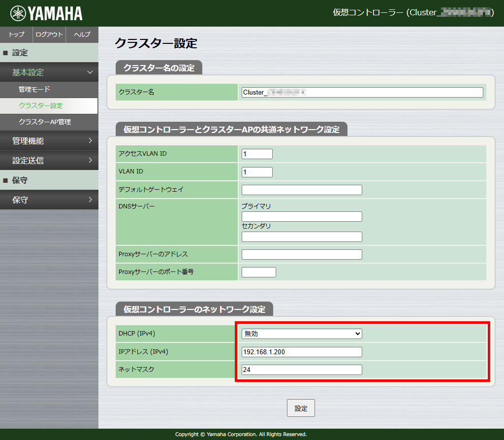Click the 仮想コントローラーのネットワーク設定 heading
This screenshot has height=440, width=504.
tap(194, 309)
